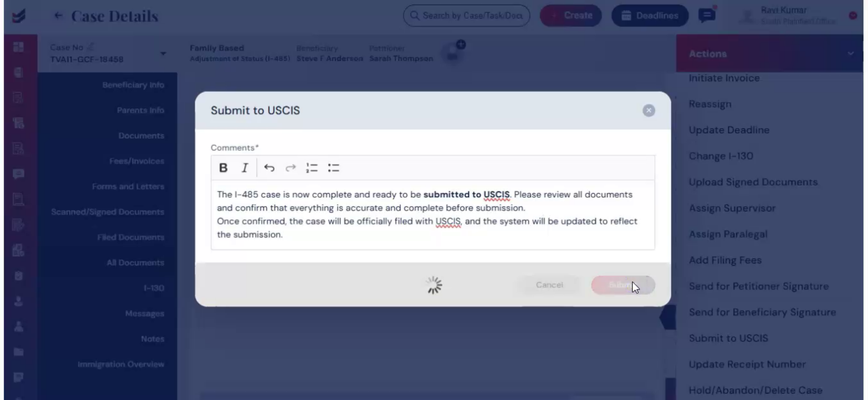Collapse the Actions panel chevron
This screenshot has width=868, height=400.
pyautogui.click(x=851, y=54)
